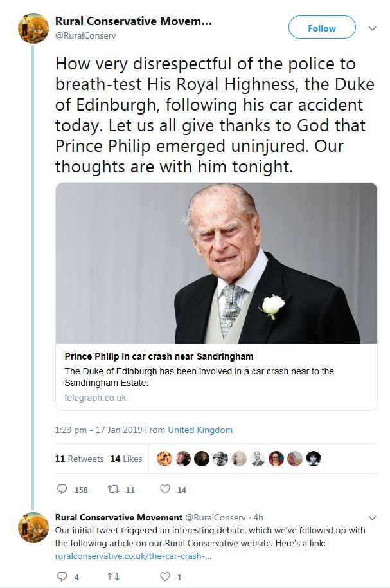Follow the Rural Conservative Movement account

coord(322,28)
